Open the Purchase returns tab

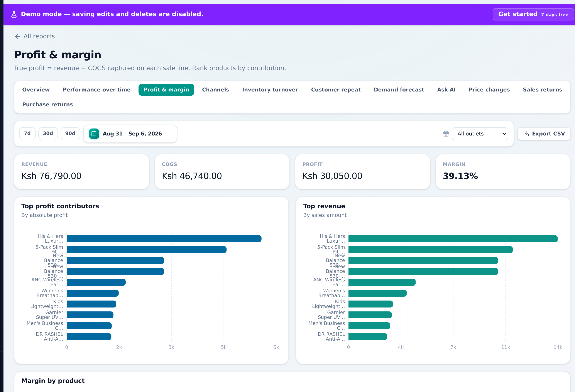tap(47, 105)
